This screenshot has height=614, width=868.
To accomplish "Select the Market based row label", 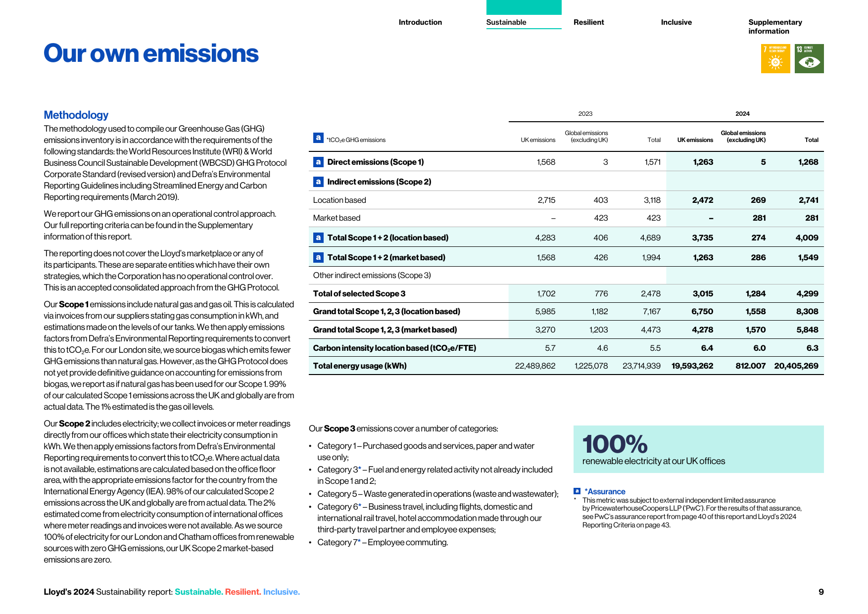I will [337, 218].
